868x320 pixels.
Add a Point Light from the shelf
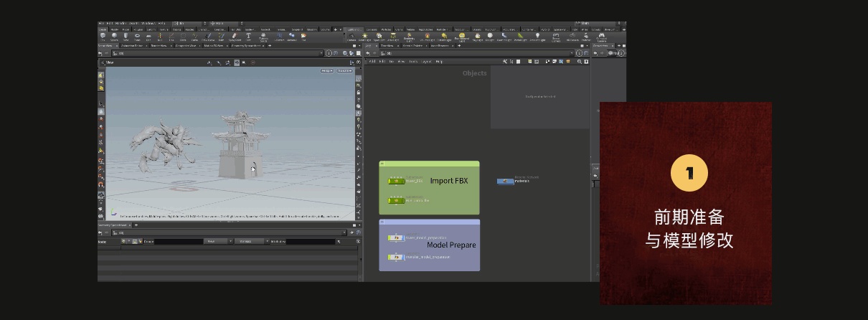(364, 37)
